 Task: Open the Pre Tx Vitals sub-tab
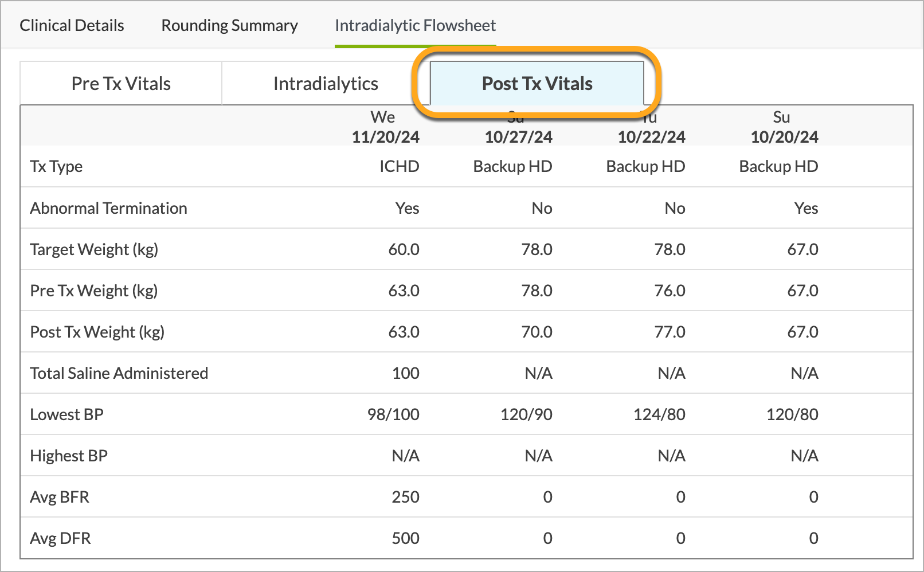coord(121,84)
